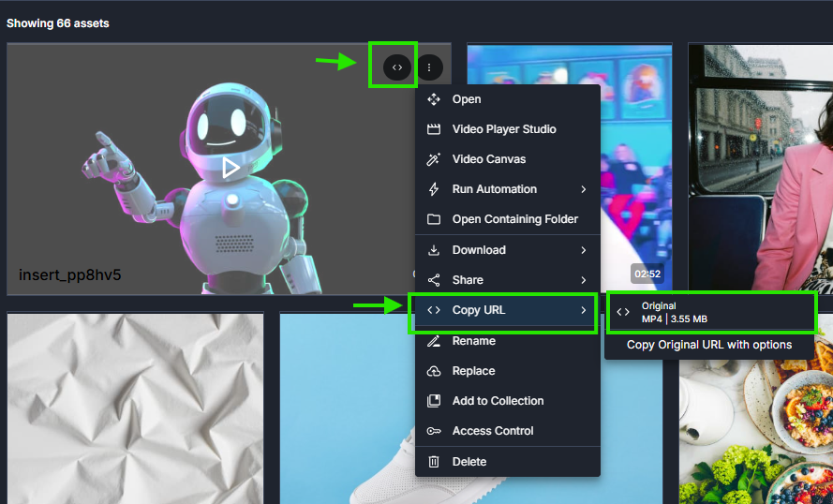Open the 02:52 video thumbnail

point(569,168)
